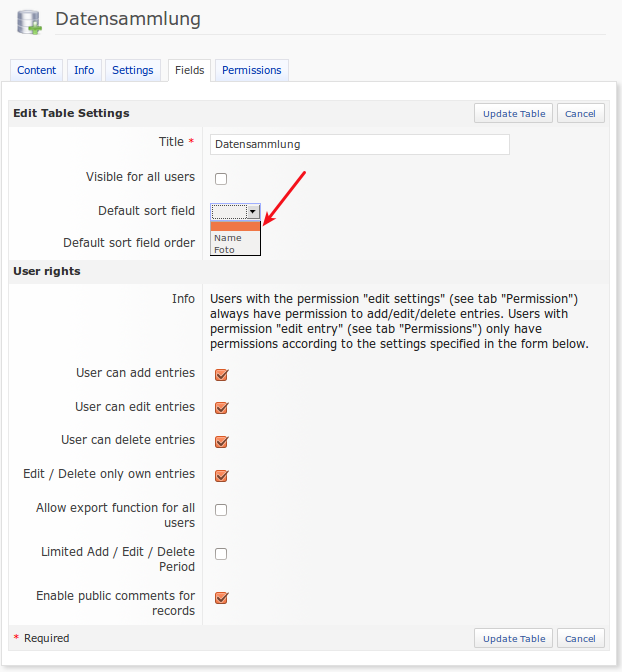Open the Settings tab
The image size is (622, 672).
click(133, 70)
